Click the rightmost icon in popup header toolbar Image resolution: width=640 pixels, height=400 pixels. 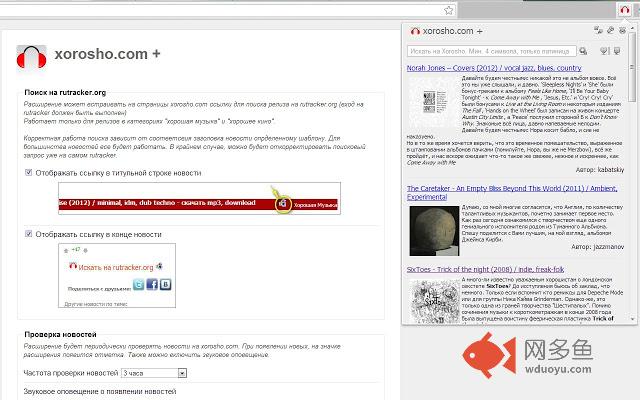tap(622, 30)
